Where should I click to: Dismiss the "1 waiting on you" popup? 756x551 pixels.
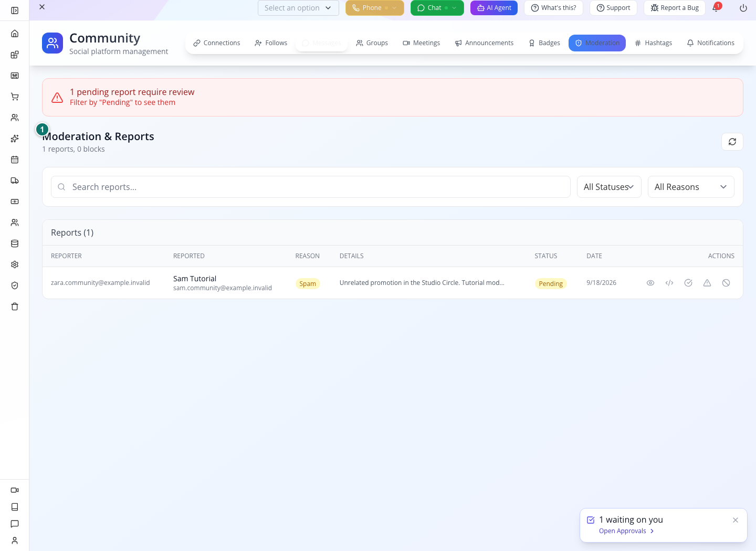pos(736,520)
